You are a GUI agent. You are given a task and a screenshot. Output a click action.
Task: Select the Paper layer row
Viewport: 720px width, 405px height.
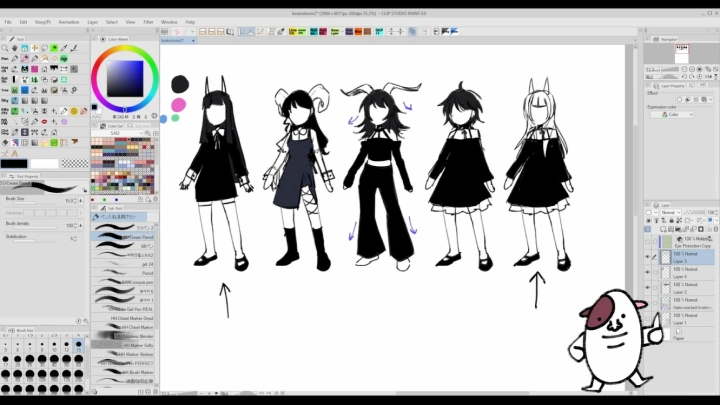(680, 334)
